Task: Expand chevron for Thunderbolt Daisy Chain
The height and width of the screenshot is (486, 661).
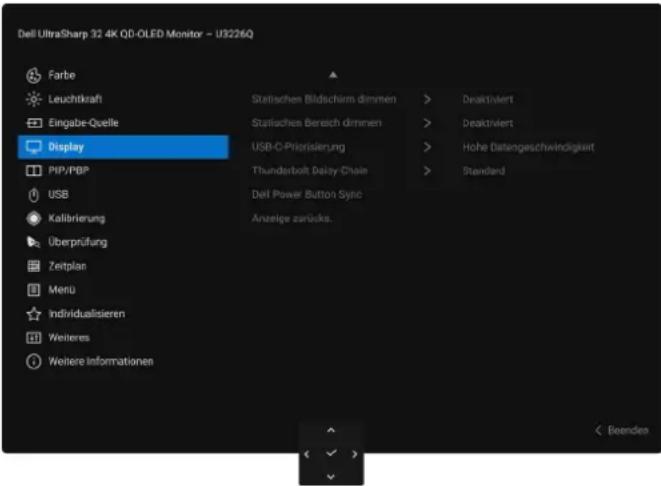Action: tap(427, 171)
